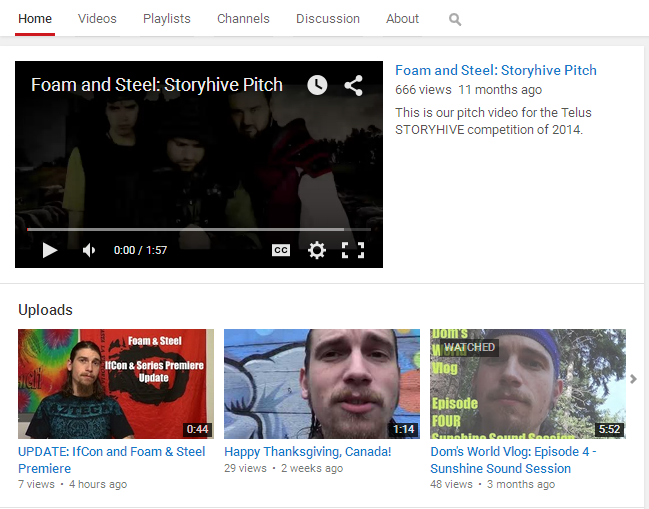649x509 pixels.
Task: Toggle closed captions CC button
Action: pyautogui.click(x=281, y=250)
